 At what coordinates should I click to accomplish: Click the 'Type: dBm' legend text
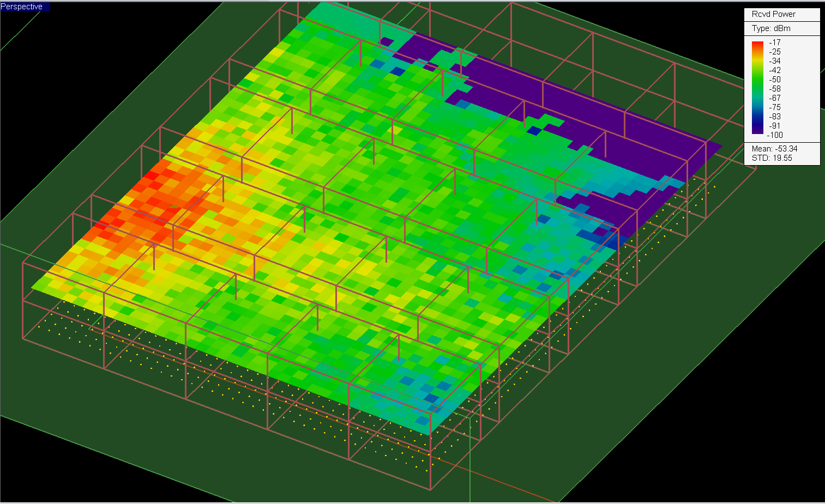(x=770, y=28)
